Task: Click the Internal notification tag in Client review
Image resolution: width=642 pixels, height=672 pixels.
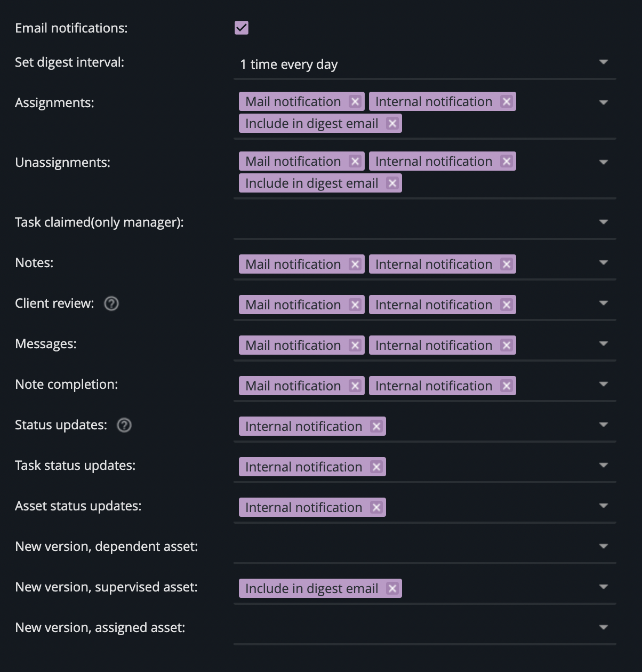Action: coord(434,305)
